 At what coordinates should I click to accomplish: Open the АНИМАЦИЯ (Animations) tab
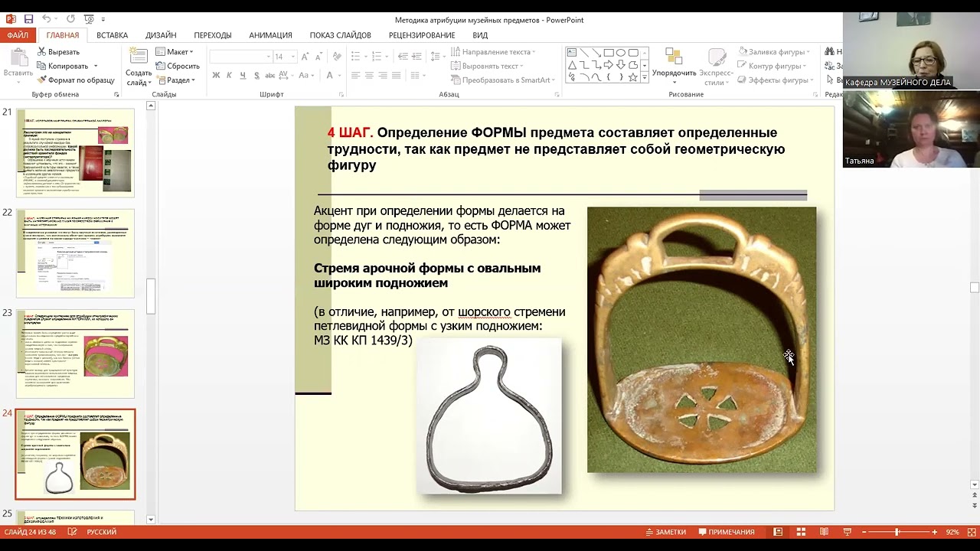[270, 35]
